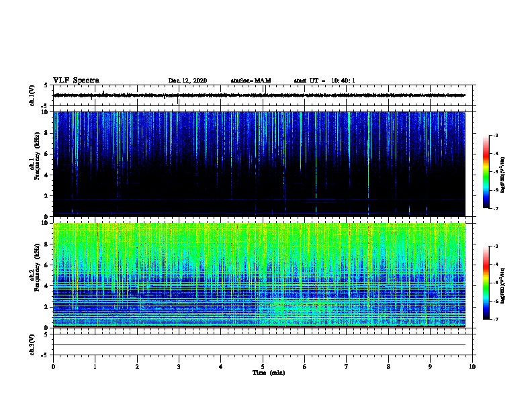Image resolution: width=532 pixels, height=411 pixels.
Task: Click the "9" time axis tick label
Action: pyautogui.click(x=430, y=367)
